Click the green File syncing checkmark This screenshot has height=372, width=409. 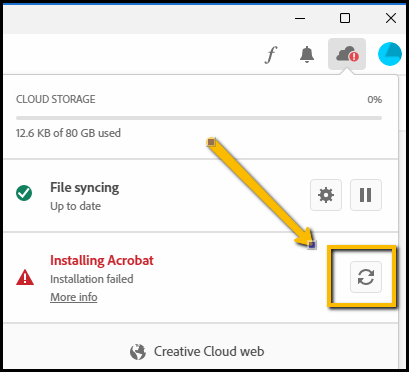24,193
